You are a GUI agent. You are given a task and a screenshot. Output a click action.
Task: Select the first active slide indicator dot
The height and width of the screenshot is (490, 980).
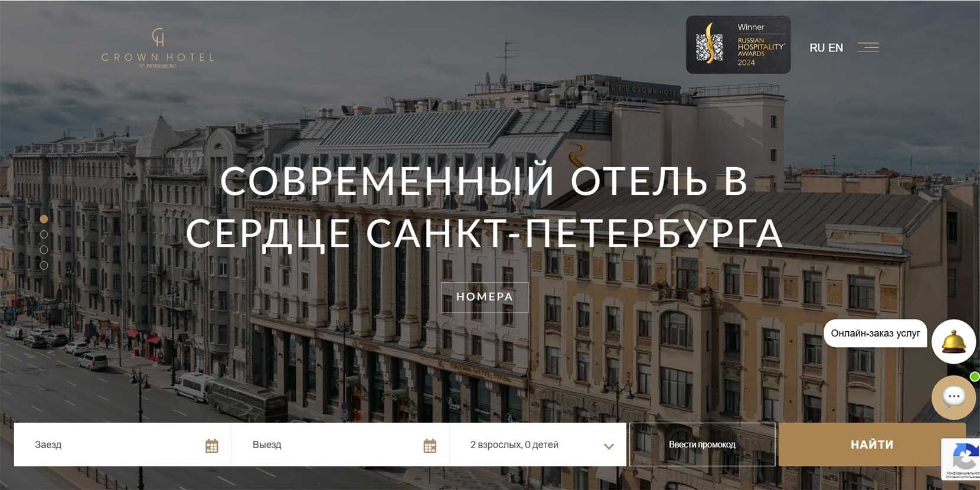(44, 219)
